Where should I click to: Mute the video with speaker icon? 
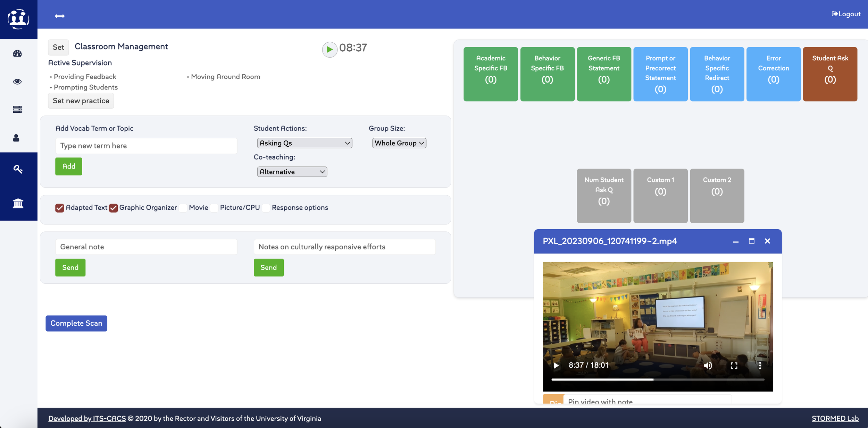708,366
